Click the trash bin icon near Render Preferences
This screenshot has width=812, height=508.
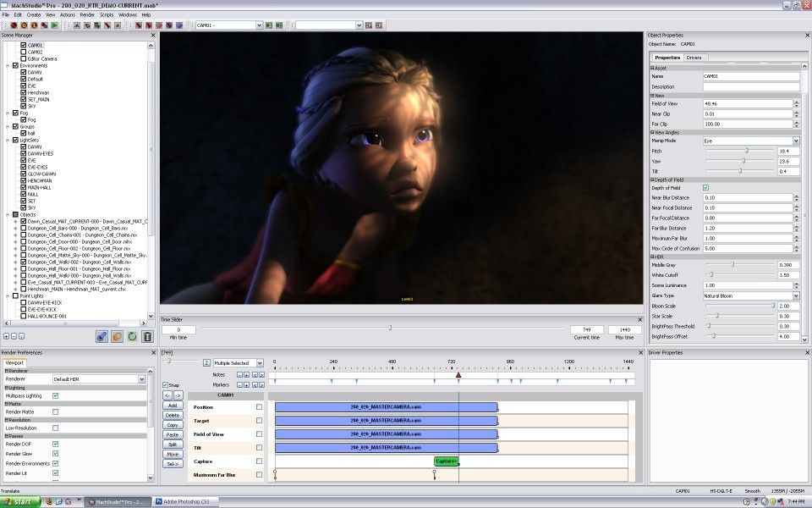coord(145,338)
